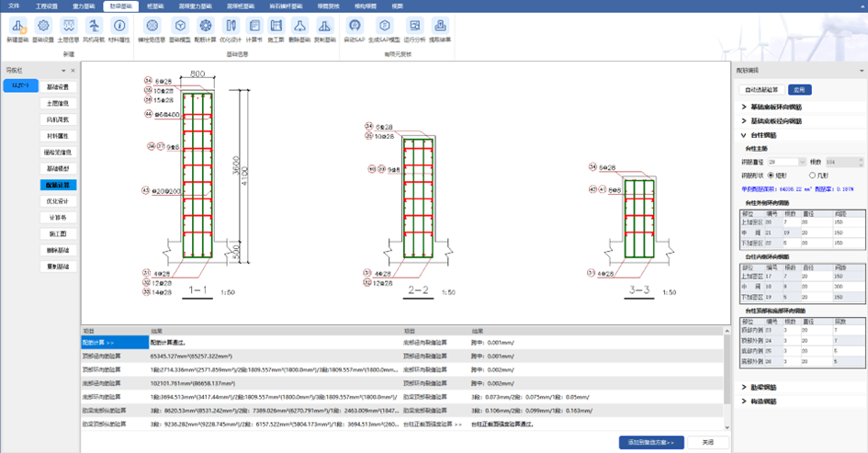Click the 新建基础 ribbon icon
868x453 pixels.
coord(17,29)
